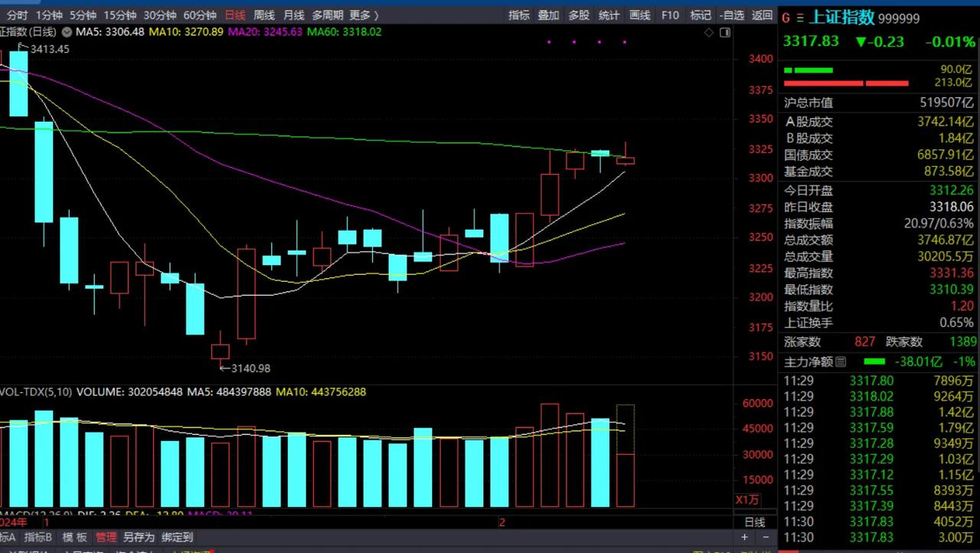Click the 绑定到 bind-to button
The image size is (980, 553).
click(x=177, y=537)
